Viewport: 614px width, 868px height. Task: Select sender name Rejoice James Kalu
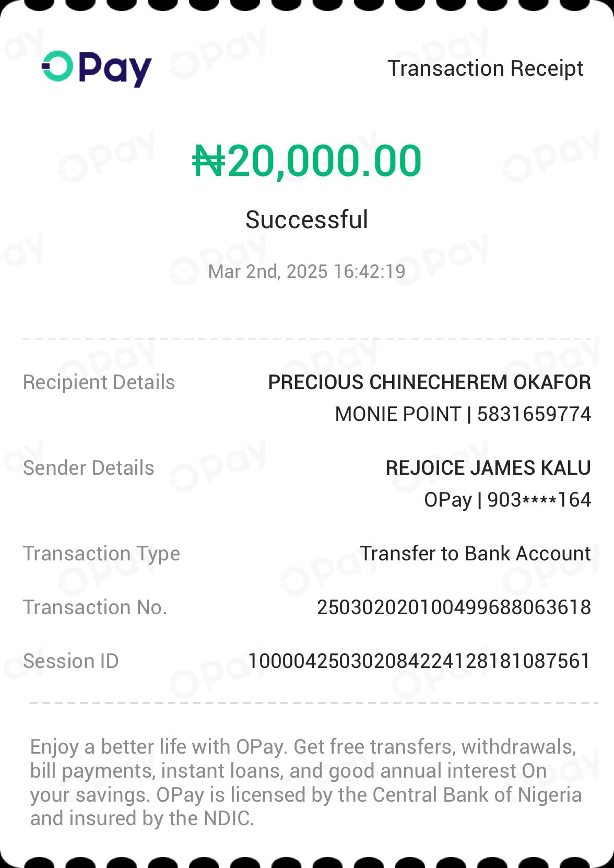[x=488, y=468]
